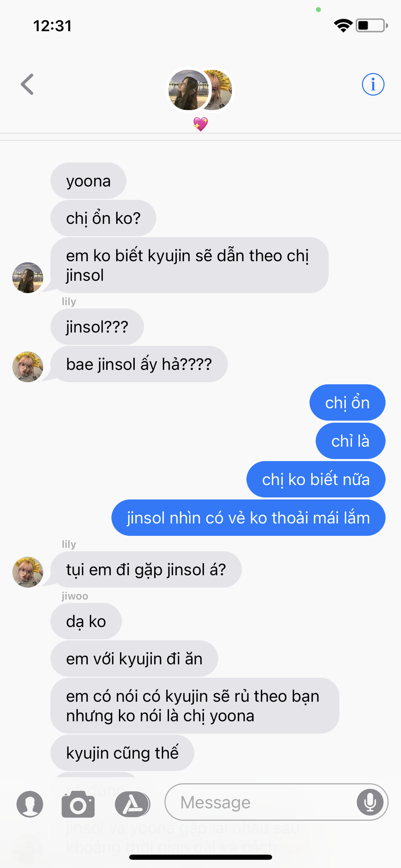Tap the back chevron arrow
Screen dimensions: 401x868
[x=28, y=84]
